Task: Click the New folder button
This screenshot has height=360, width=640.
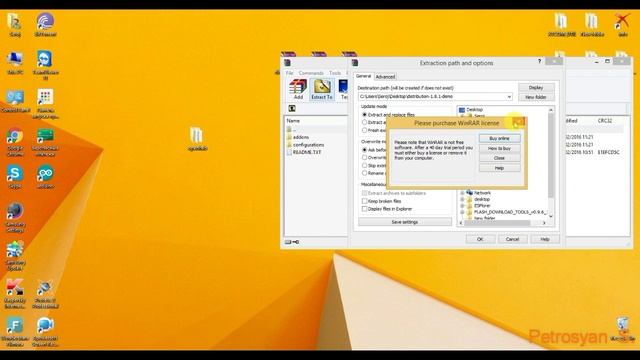Action: (536, 97)
